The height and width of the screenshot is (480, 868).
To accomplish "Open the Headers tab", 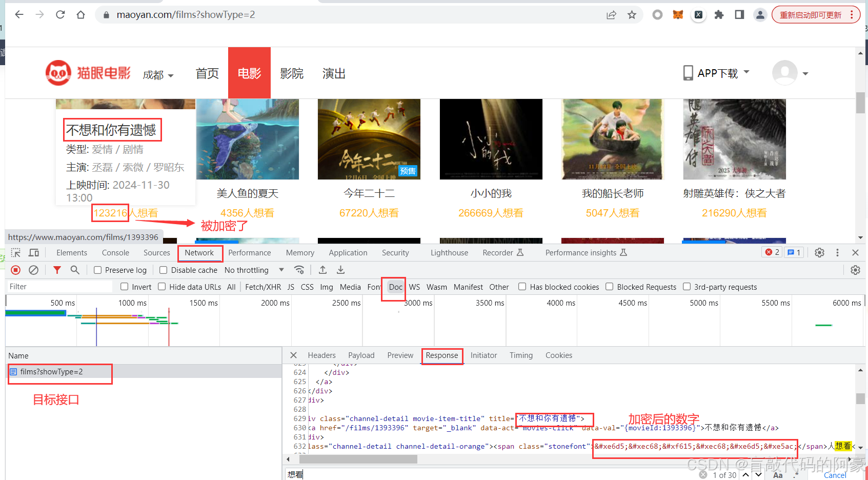I will tap(321, 355).
